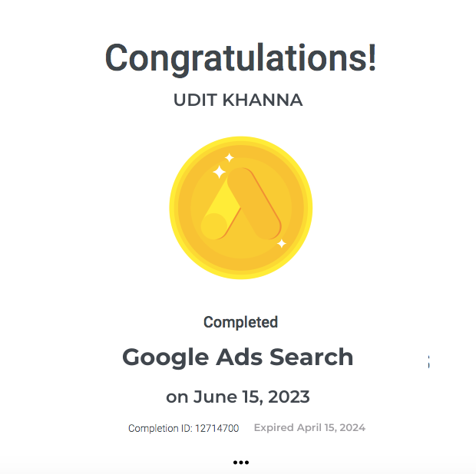The width and height of the screenshot is (476, 474).
Task: Click the gold Google Ads badge
Action: [x=241, y=208]
